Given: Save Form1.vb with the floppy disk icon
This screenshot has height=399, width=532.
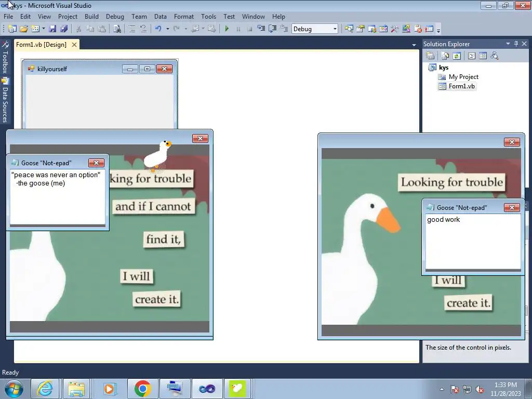Looking at the screenshot, I should coord(52,29).
